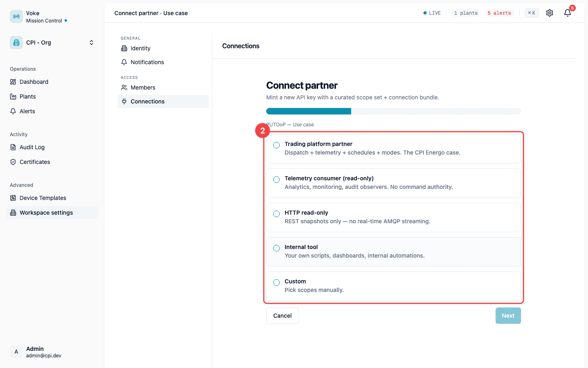Click the 1 plants status pill
Screen dimensions: 588x368
point(466,13)
